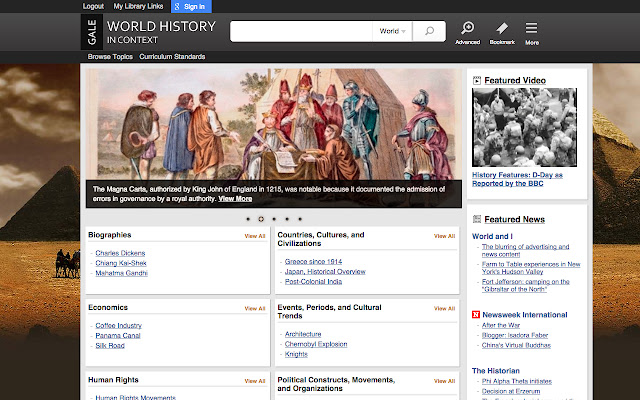Screen dimensions: 640x400
Task: Select the first carousel slide dot
Action: [247, 218]
